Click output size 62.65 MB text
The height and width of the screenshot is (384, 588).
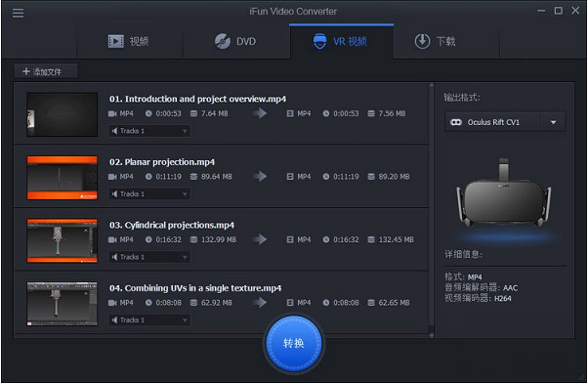394,303
